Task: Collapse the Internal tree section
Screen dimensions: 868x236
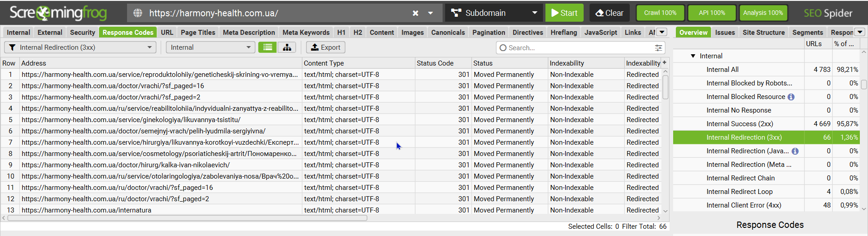Action: point(693,56)
